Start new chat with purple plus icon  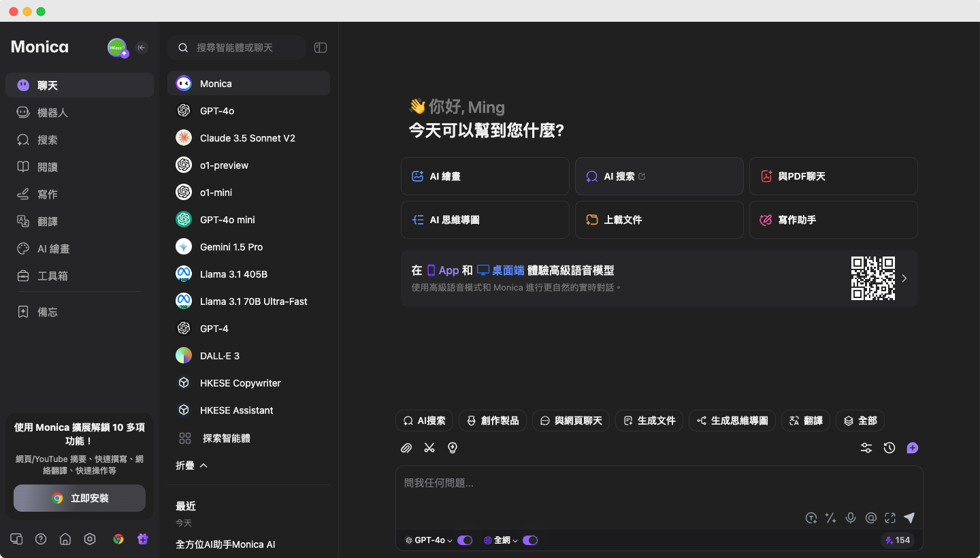tap(913, 448)
